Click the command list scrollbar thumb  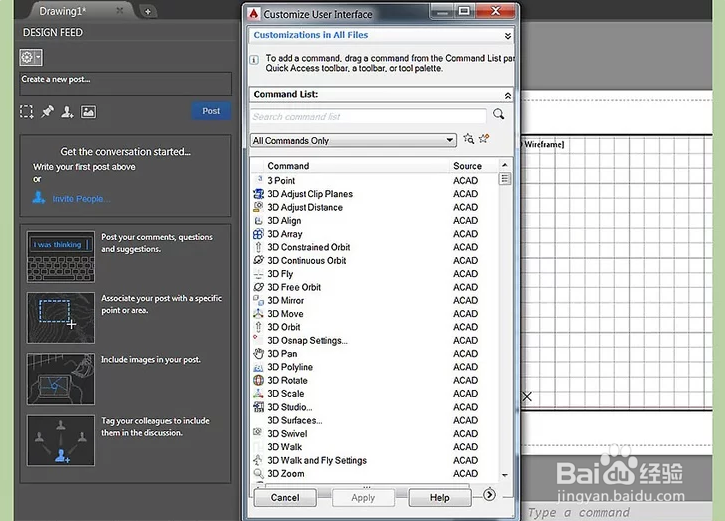[x=505, y=179]
